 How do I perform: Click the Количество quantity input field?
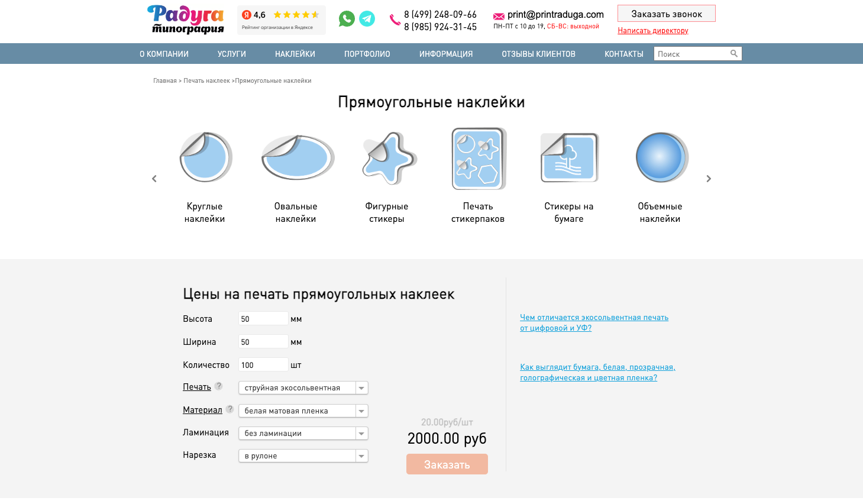(263, 365)
